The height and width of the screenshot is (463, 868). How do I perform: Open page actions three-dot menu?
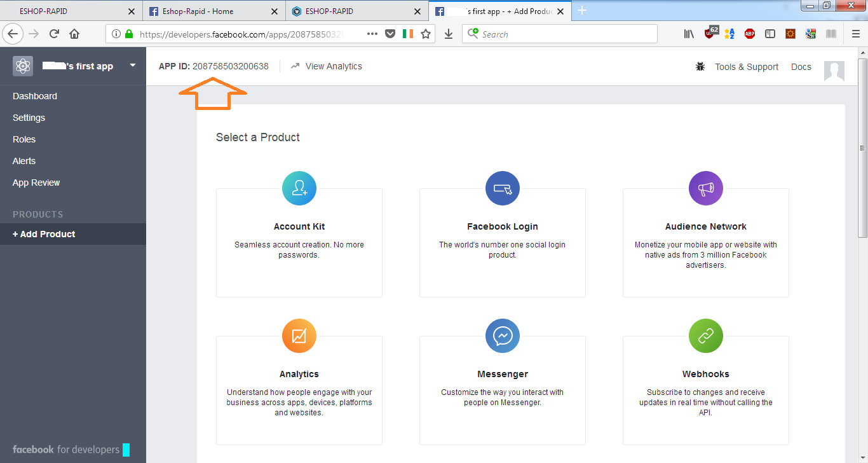coord(373,34)
